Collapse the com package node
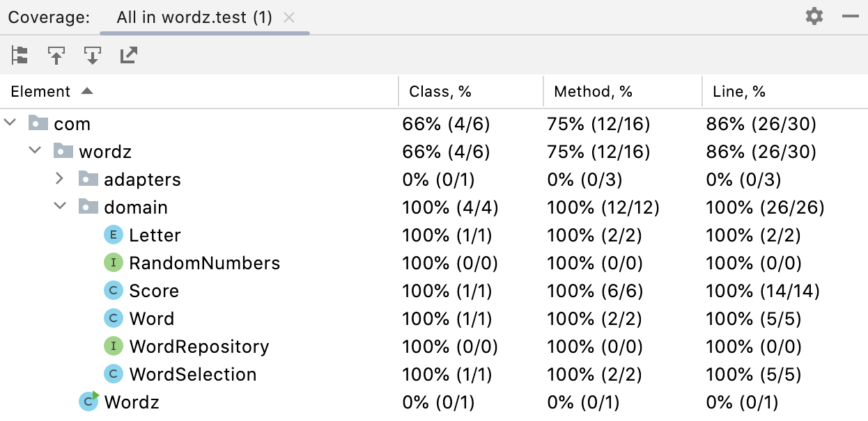This screenshot has width=868, height=421. pyautogui.click(x=10, y=123)
